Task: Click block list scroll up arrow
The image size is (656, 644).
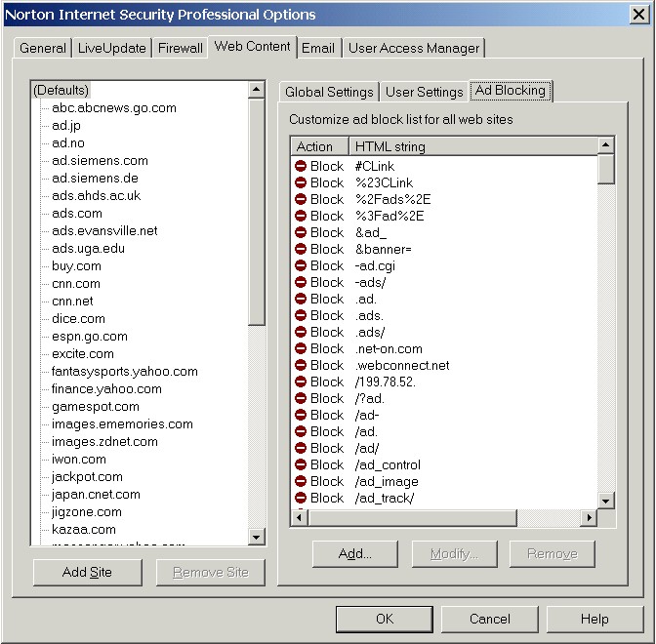Action: tap(605, 145)
